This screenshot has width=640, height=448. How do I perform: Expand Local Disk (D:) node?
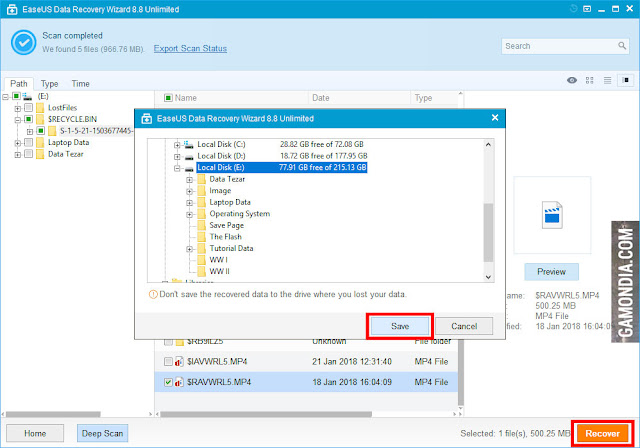(x=177, y=157)
